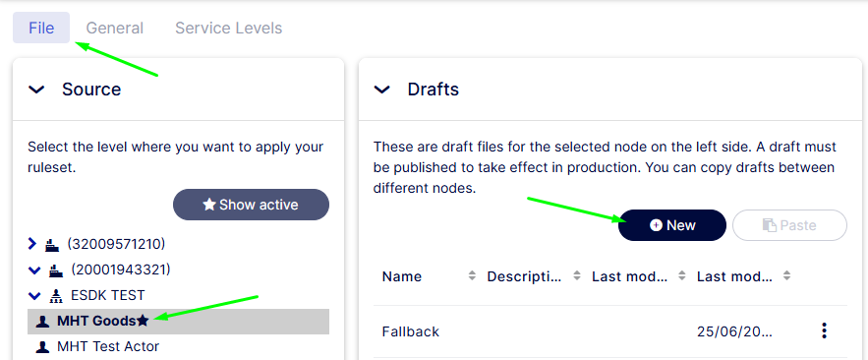This screenshot has height=360, width=868.
Task: Select the File tab
Action: tap(41, 28)
